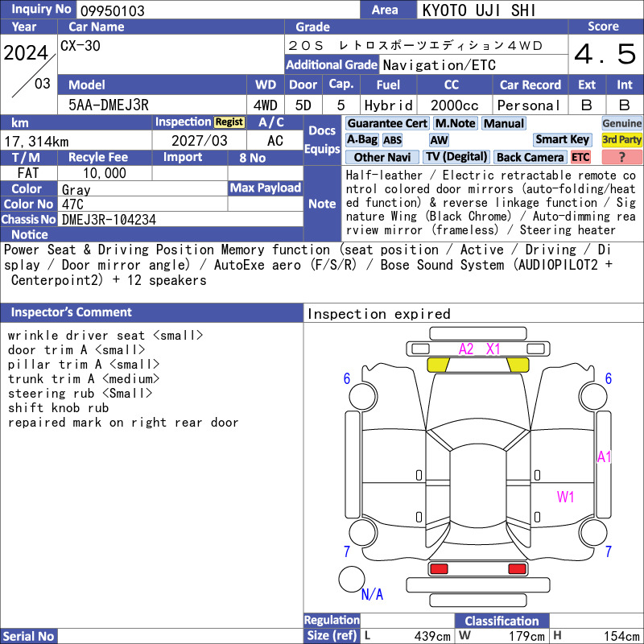Click the Smart Key equipment badge
Image resolution: width=644 pixels, height=644 pixels.
click(562, 139)
